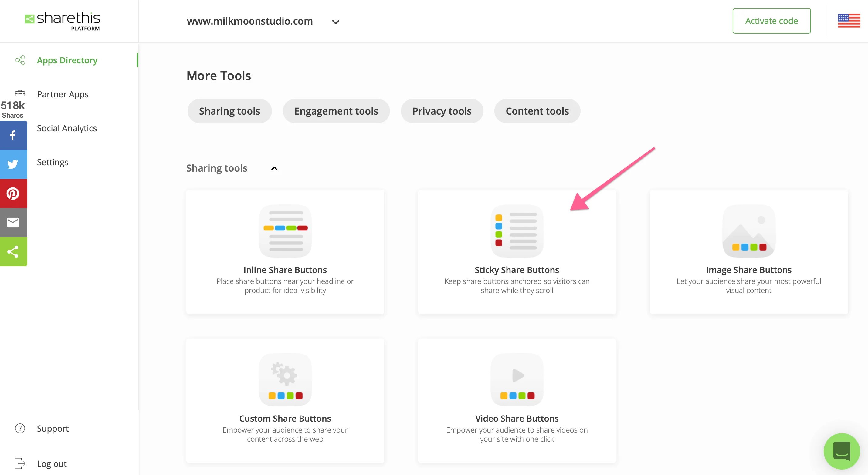Click the Image Share Buttons picture icon
The width and height of the screenshot is (868, 475).
(x=748, y=231)
